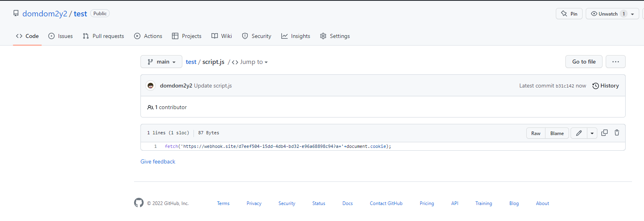644x221 pixels.
Task: Open the Security tab
Action: [257, 36]
